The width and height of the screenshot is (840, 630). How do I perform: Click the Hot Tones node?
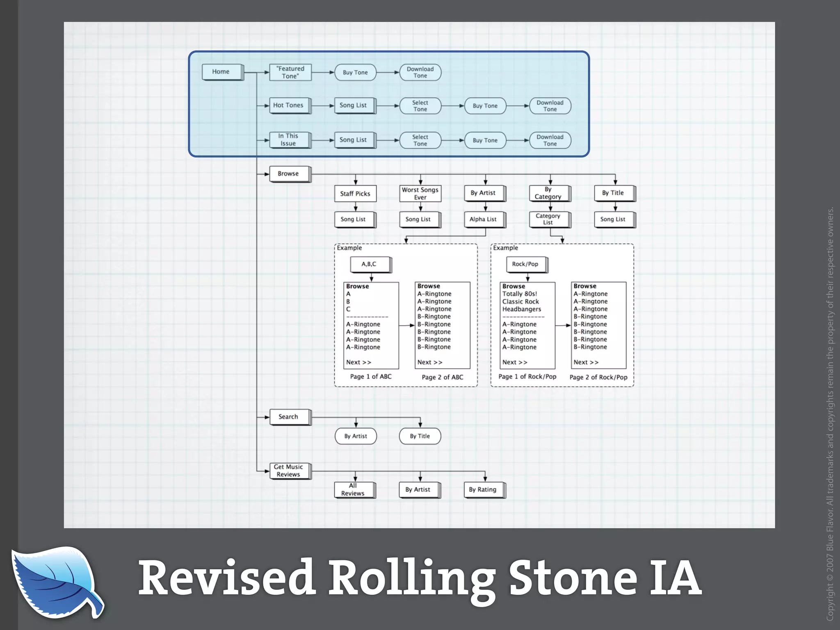289,105
